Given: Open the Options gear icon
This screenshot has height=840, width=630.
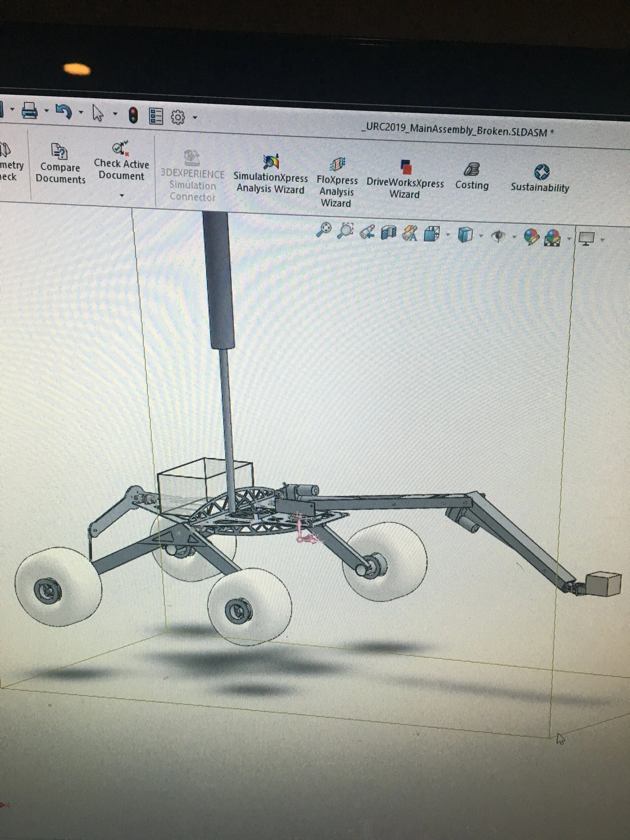Looking at the screenshot, I should pos(178,117).
